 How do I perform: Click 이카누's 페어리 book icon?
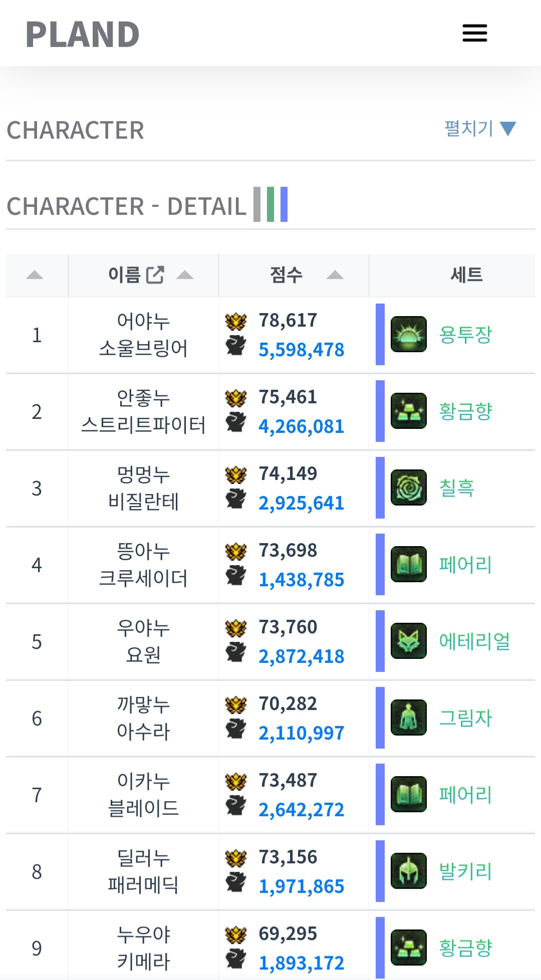408,794
